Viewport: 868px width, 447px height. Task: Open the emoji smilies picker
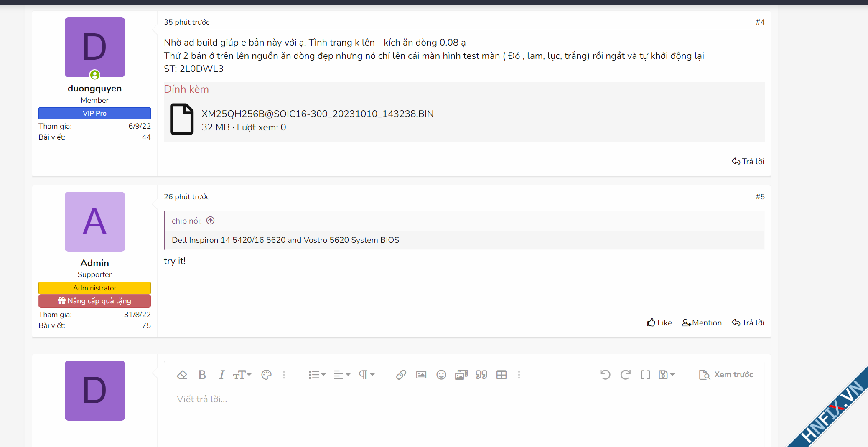441,375
